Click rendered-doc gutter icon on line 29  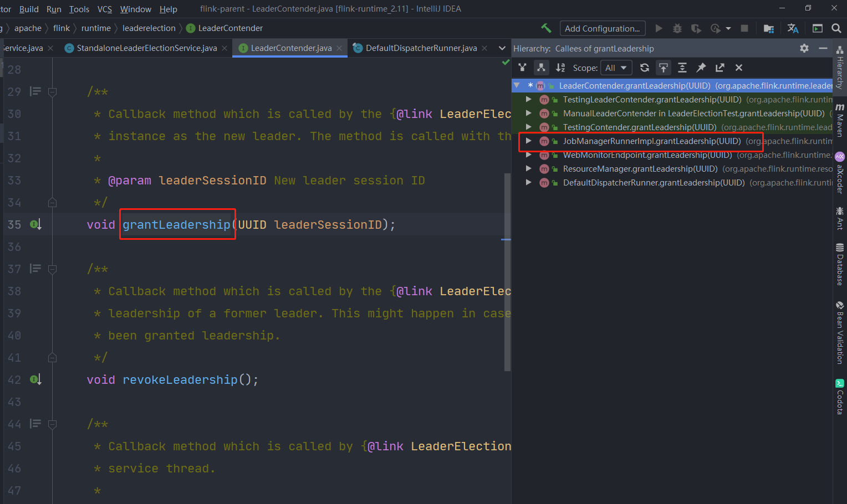pyautogui.click(x=35, y=91)
